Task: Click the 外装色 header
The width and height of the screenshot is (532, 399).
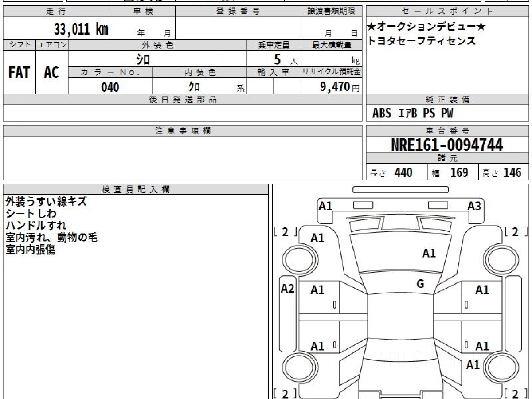Action: (157, 45)
